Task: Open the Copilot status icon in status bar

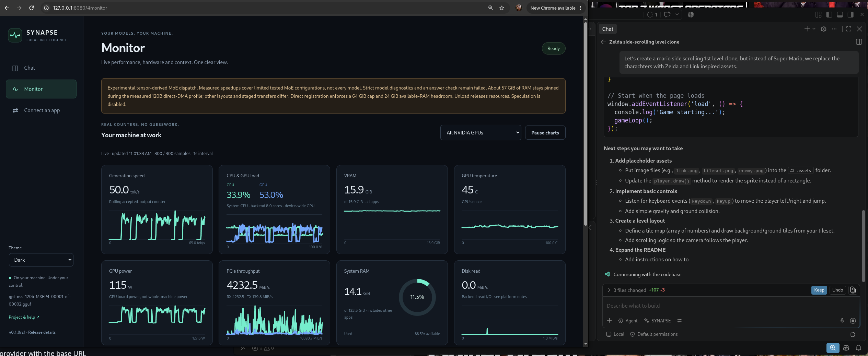Action: (x=846, y=348)
